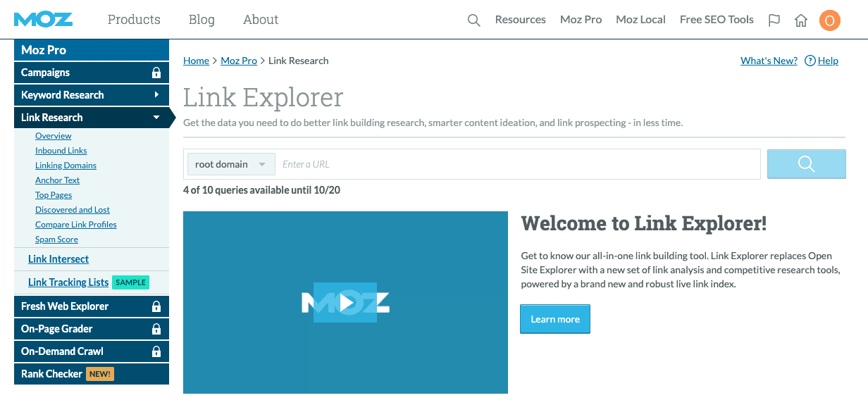Open the Products menu
Image resolution: width=868 pixels, height=412 pixels.
134,20
